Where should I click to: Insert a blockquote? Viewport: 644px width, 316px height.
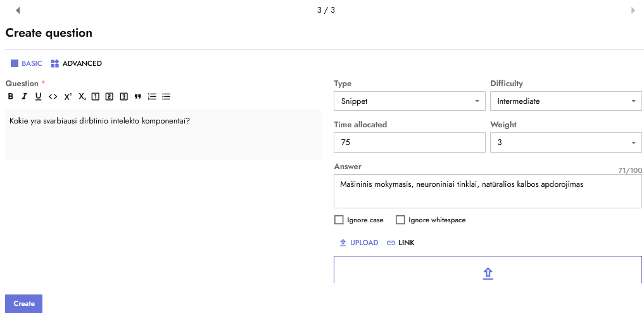137,97
